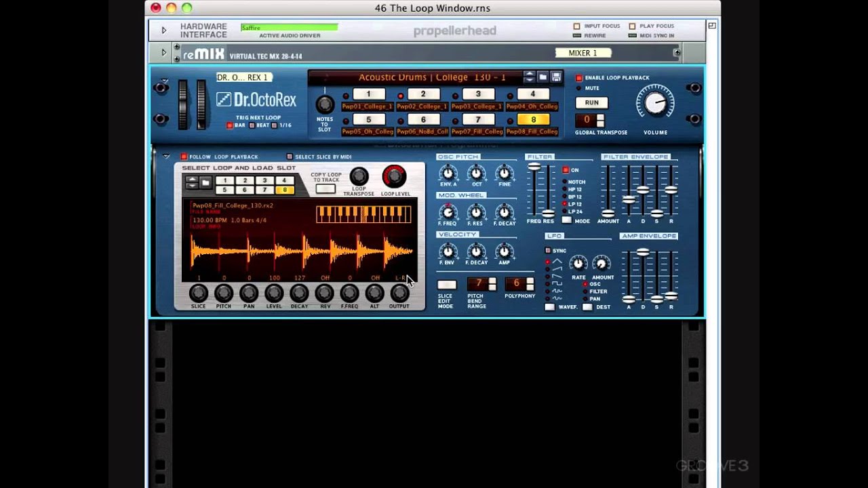
Task: Toggle Enable Loop Playback
Action: 579,78
